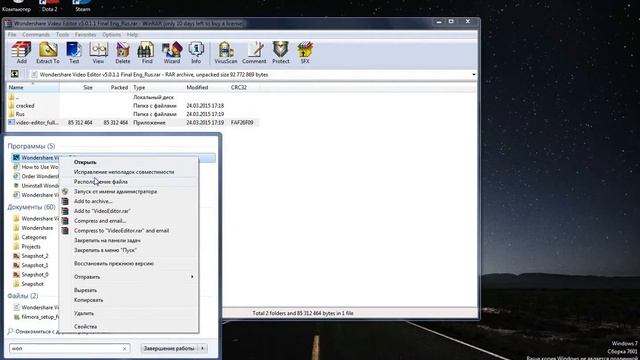Clear the Start menu search with the X
640x360 pixels.
pos(125,349)
